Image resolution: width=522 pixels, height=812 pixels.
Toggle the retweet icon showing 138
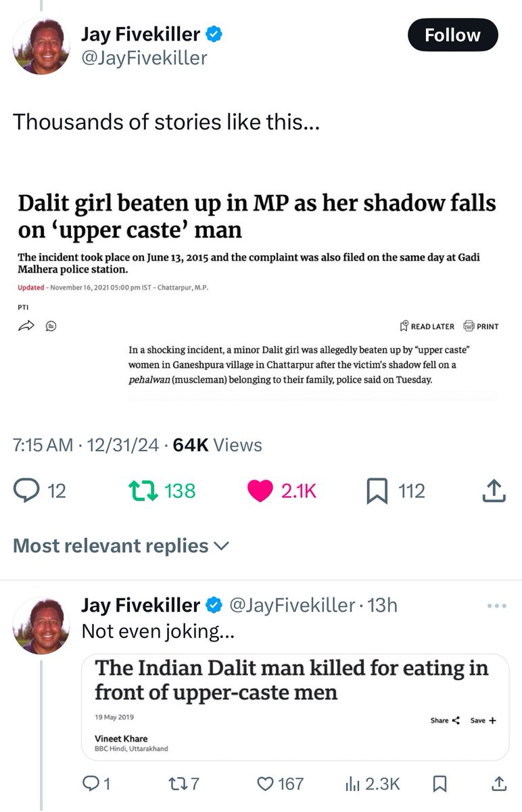click(x=140, y=491)
